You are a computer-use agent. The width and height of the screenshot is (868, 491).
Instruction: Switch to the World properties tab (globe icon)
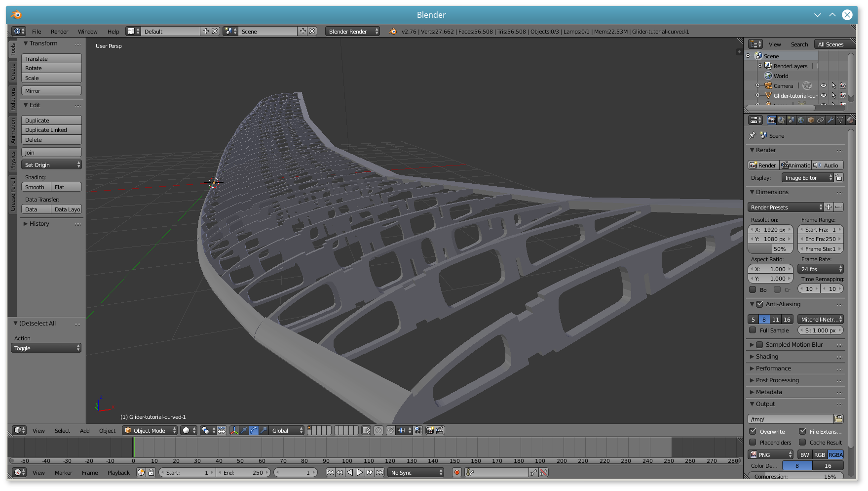click(x=800, y=120)
